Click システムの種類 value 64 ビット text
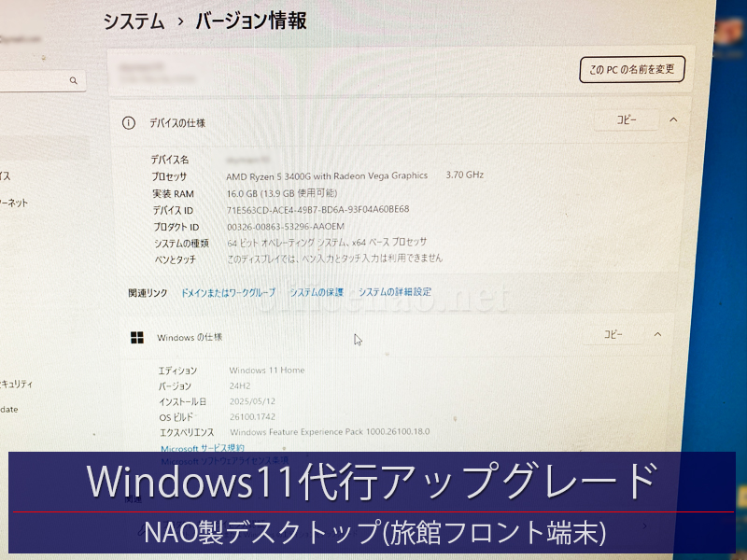 click(x=327, y=243)
